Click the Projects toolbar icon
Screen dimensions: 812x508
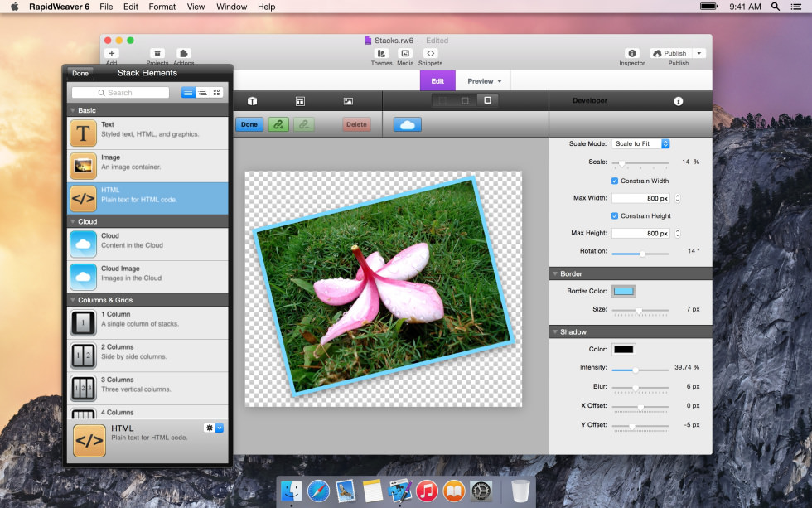point(157,53)
